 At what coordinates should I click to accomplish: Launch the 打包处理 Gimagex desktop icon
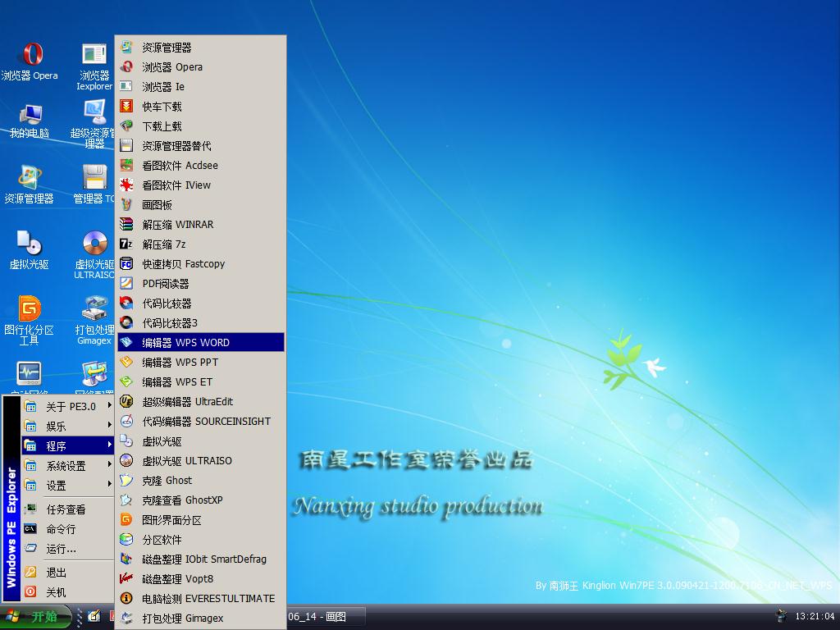94,320
